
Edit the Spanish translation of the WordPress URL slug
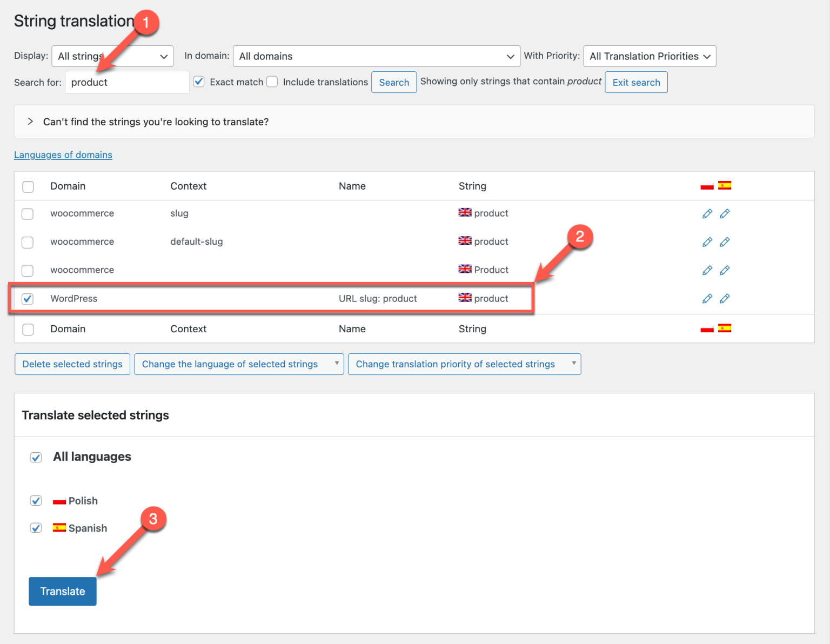click(x=725, y=298)
